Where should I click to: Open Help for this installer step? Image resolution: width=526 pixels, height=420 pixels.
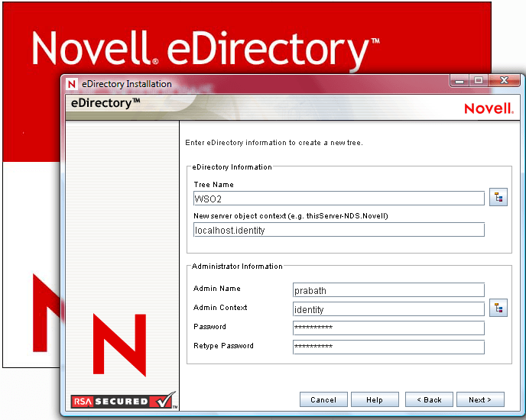click(x=375, y=399)
